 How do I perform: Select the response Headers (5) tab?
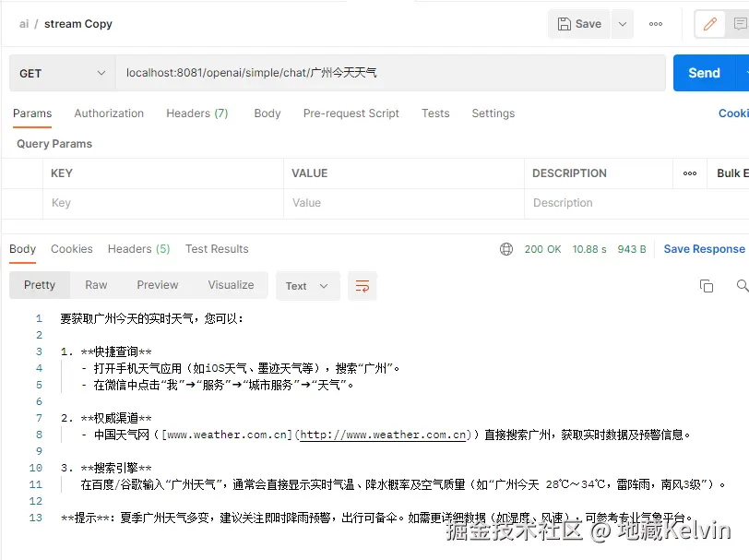[138, 249]
